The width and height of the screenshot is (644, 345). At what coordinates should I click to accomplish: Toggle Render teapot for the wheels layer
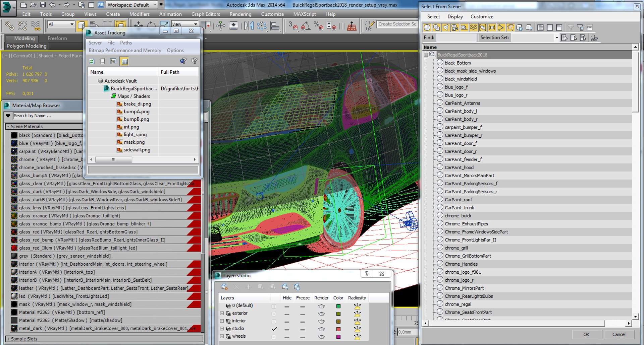[321, 337]
